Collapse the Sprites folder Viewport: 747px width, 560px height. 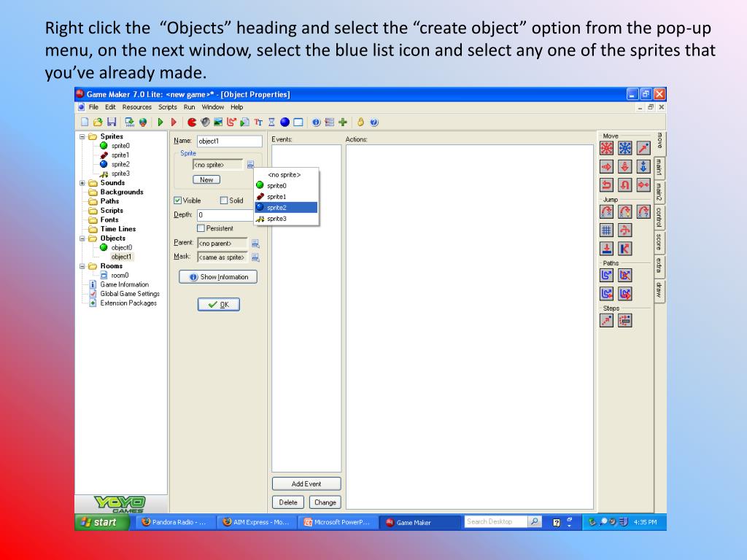point(82,136)
